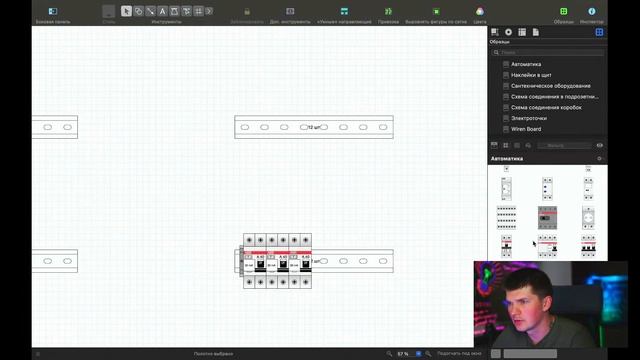This screenshot has height=360, width=640.
Task: Pick the four-pole RCD breaker stencil
Action: pyautogui.click(x=547, y=246)
